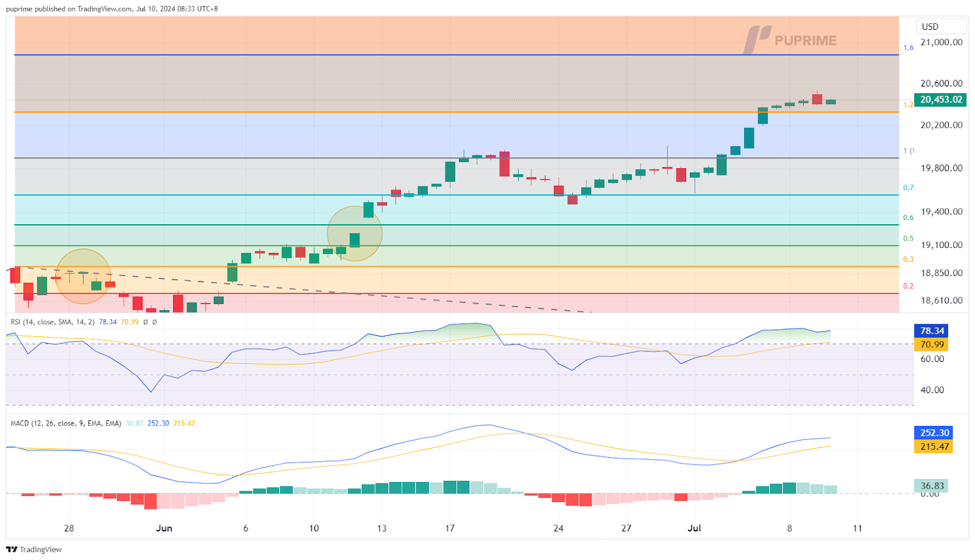Click the orange 215.47 MACD axis tag
This screenshot has height=560, width=975.
(934, 446)
